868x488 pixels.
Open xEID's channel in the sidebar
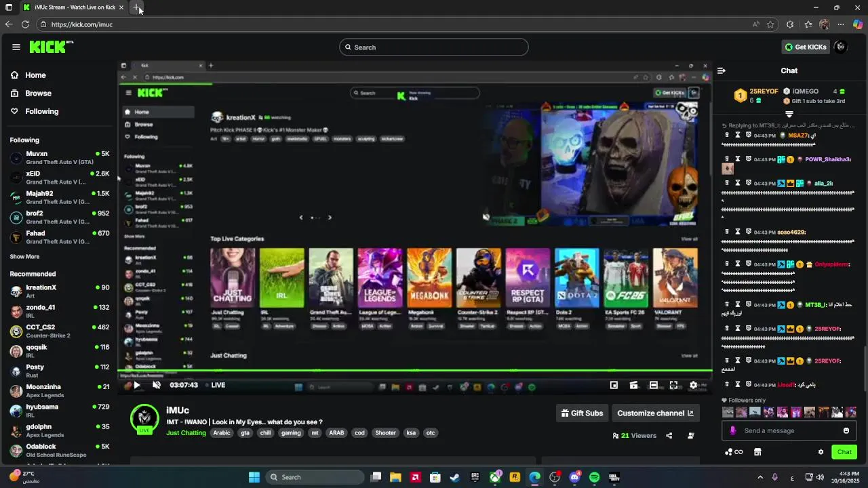click(x=60, y=178)
